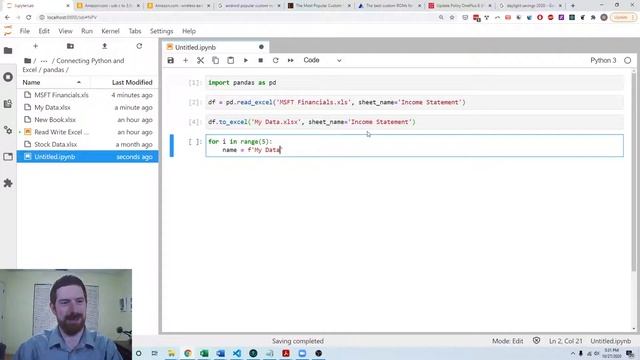Select New Book.xlsx file
This screenshot has height=360, width=640.
click(87, 120)
